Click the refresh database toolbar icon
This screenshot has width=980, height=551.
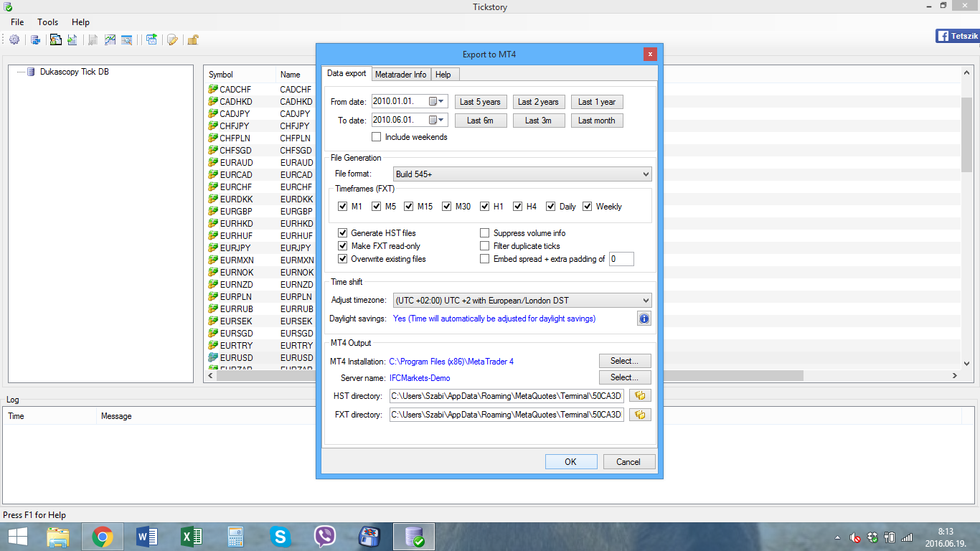click(35, 39)
